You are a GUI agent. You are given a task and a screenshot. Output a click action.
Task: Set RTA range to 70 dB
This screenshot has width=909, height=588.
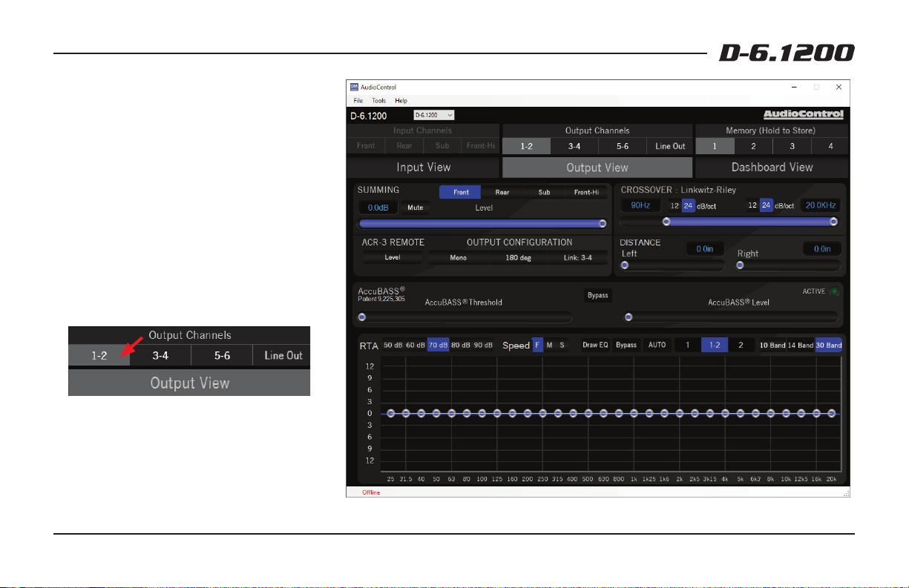tap(438, 346)
